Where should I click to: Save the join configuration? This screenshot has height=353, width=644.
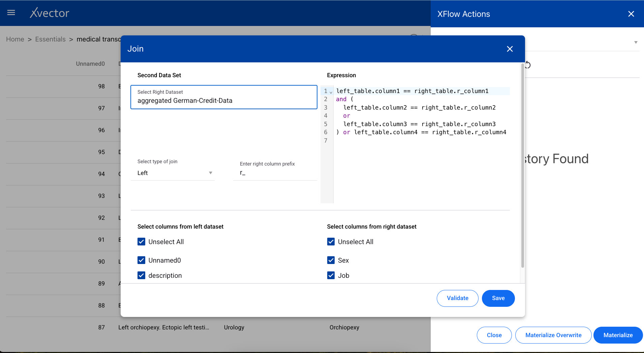498,298
